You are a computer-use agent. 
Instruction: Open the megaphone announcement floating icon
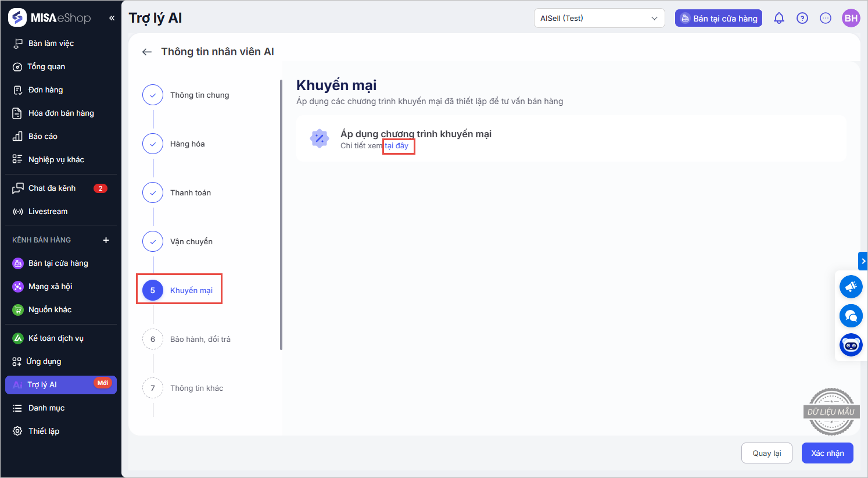coord(851,287)
